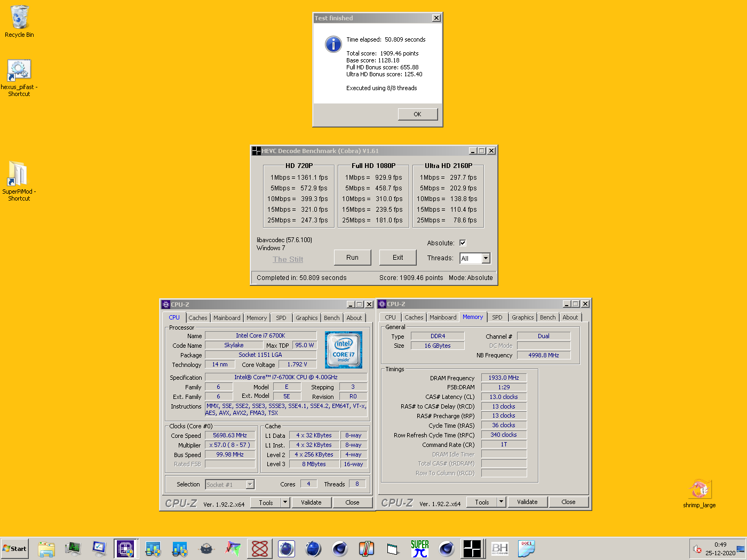Click the left CPU-Z title bar icon
747x560 pixels.
click(165, 305)
